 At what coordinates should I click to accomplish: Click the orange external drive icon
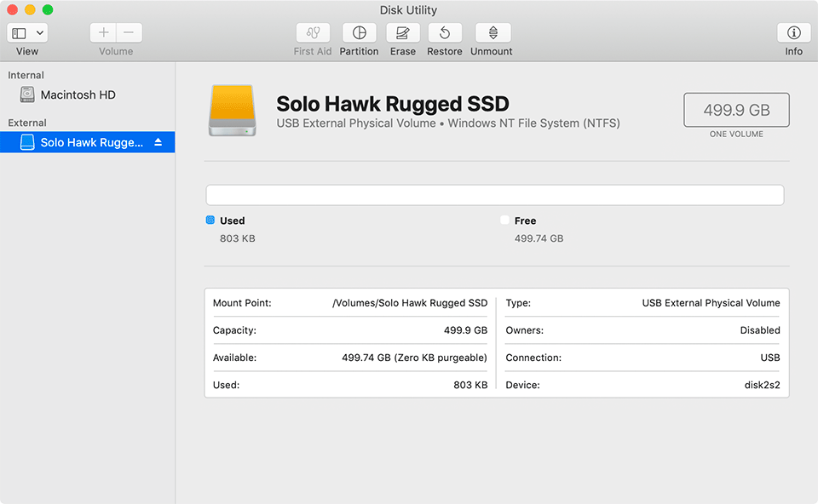pyautogui.click(x=232, y=111)
